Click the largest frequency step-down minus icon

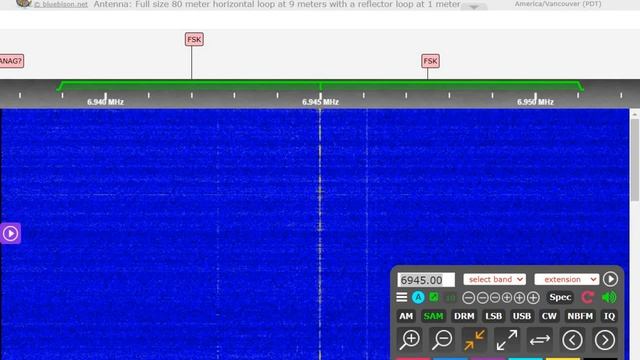pos(469,298)
